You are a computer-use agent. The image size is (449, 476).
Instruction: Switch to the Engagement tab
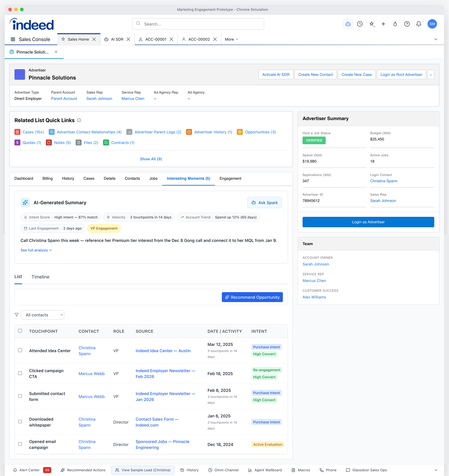[230, 178]
